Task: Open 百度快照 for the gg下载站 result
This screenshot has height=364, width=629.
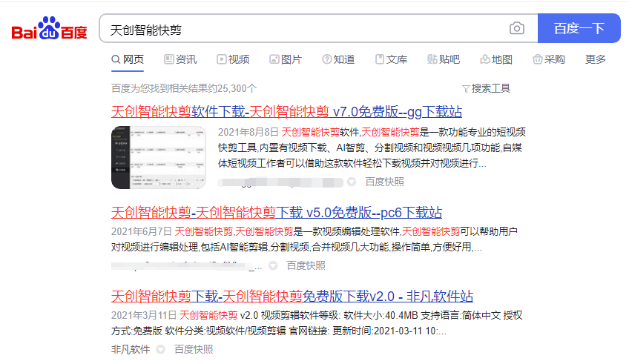Action: click(x=384, y=182)
